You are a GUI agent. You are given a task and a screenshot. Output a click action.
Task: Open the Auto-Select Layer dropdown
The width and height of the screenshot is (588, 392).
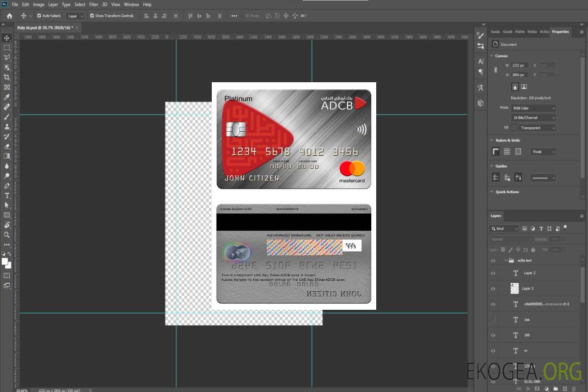click(x=75, y=16)
